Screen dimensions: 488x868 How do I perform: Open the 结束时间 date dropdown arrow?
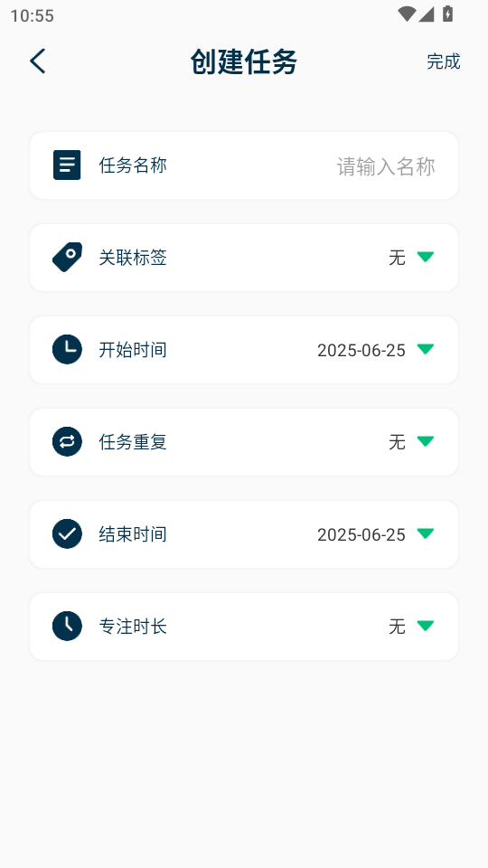(x=426, y=533)
